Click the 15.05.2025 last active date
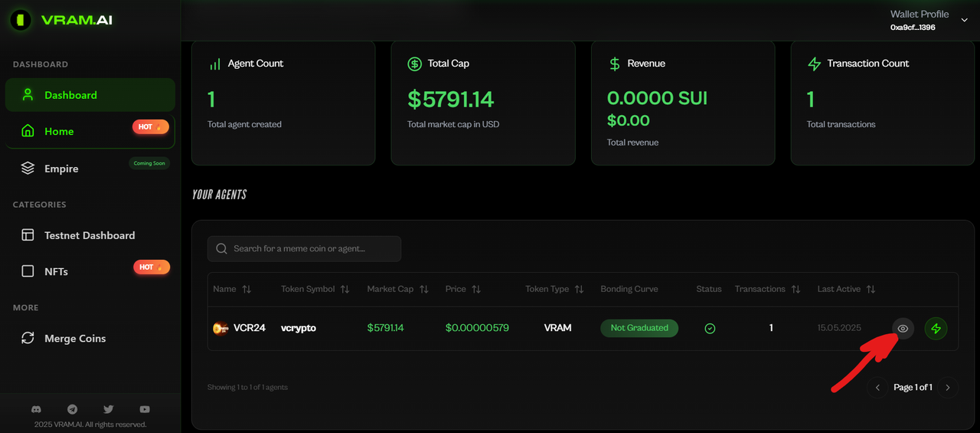The image size is (980, 433). (x=839, y=328)
